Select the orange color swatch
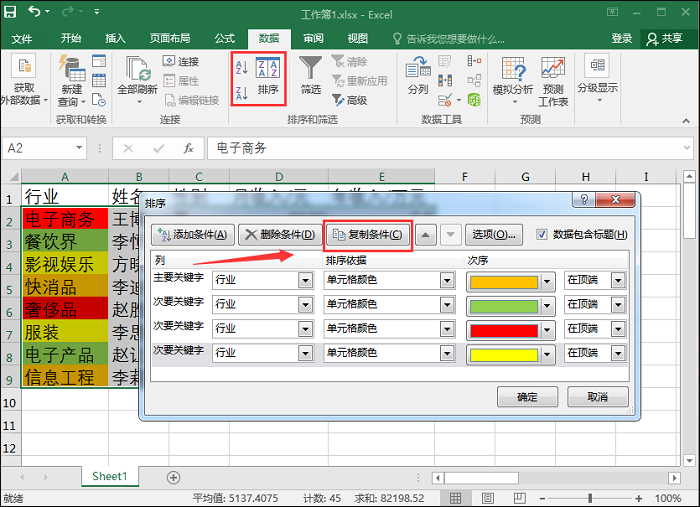The height and width of the screenshot is (507, 700). pos(504,282)
